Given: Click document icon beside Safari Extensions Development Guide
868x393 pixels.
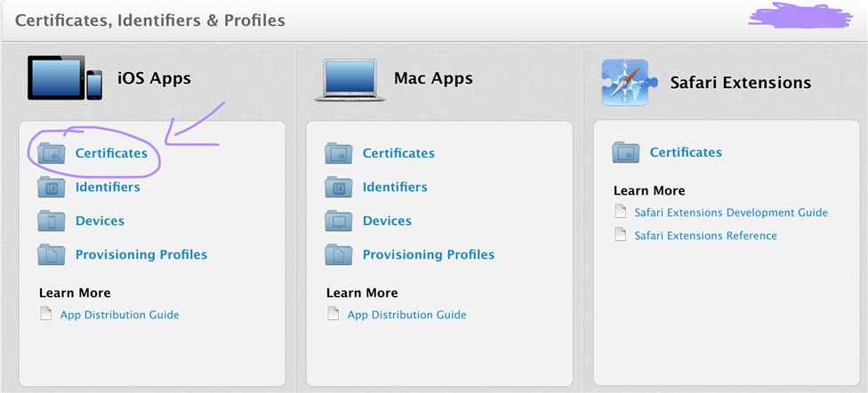Looking at the screenshot, I should [621, 212].
